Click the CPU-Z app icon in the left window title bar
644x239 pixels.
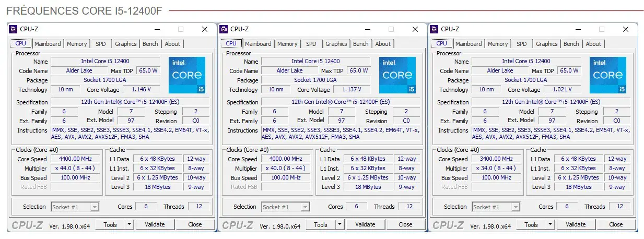(14, 29)
